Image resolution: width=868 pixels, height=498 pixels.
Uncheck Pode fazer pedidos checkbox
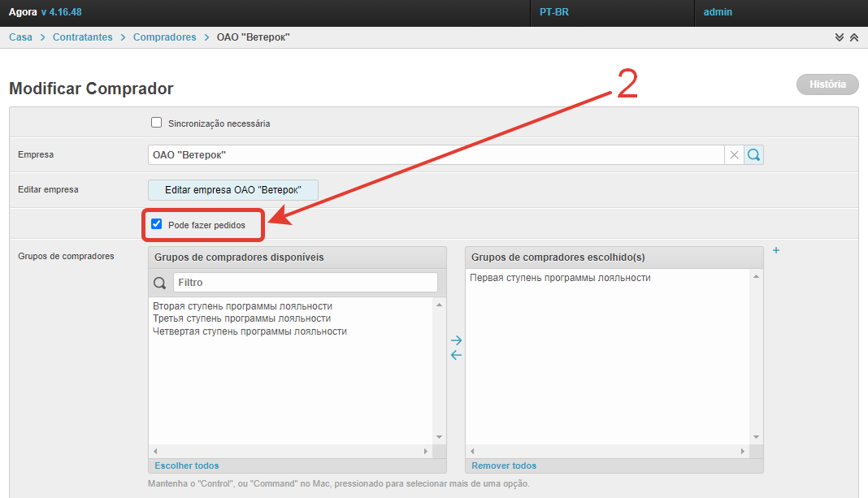tap(157, 224)
